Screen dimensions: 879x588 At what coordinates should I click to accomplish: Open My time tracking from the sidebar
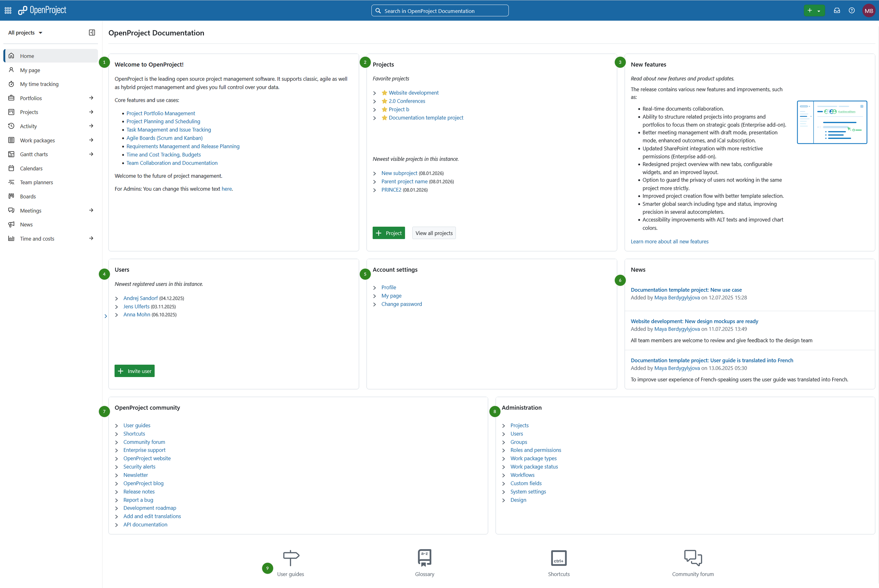(39, 84)
